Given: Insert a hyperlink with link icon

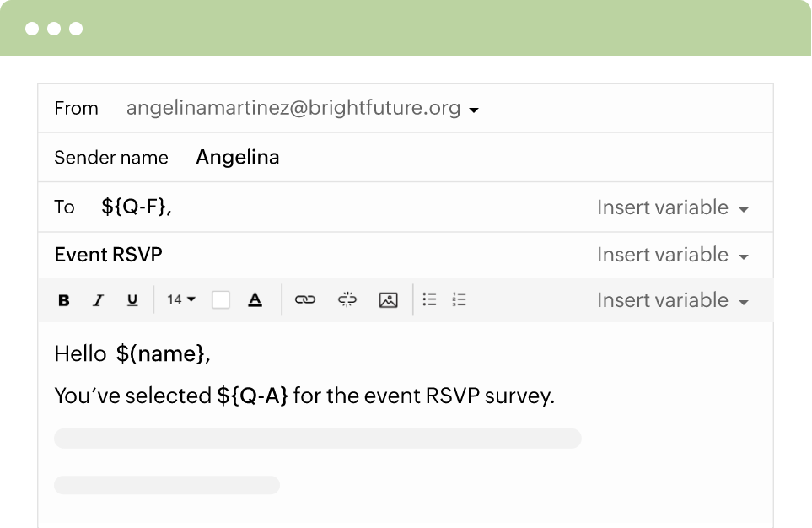Looking at the screenshot, I should click(x=304, y=299).
